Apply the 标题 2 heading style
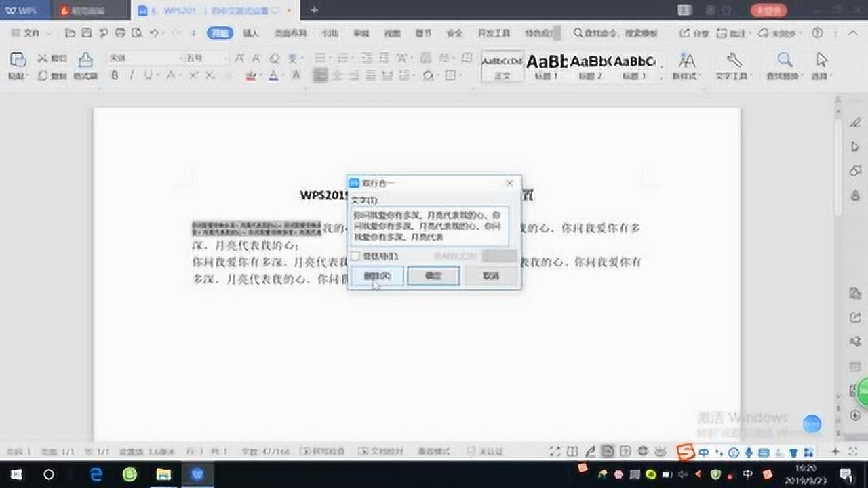The height and width of the screenshot is (488, 868). 591,66
